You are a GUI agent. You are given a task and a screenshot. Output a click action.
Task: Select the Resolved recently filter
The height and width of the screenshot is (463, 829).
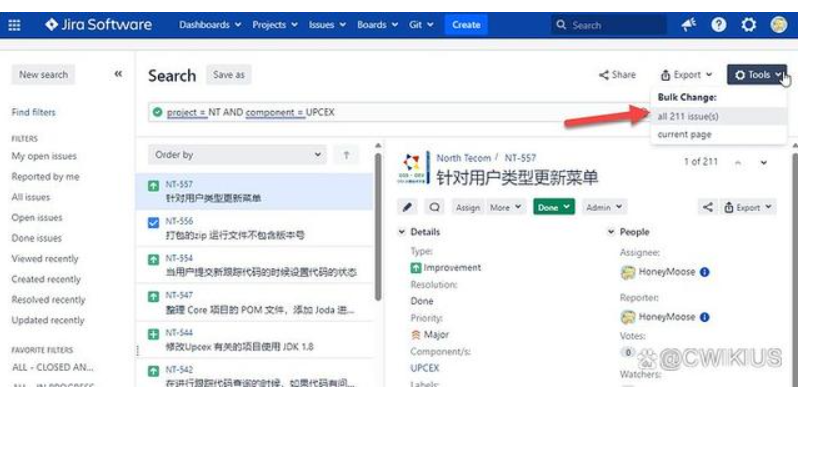point(48,300)
